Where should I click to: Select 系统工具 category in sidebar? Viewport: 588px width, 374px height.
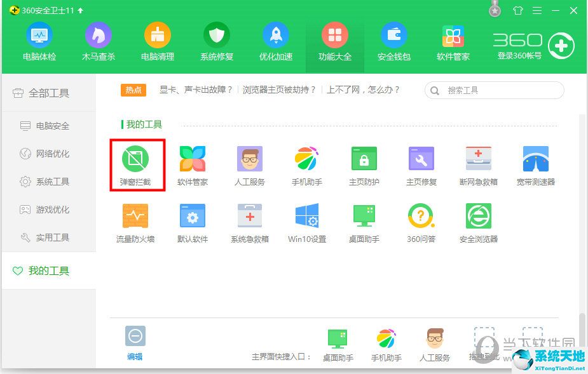pos(49,182)
